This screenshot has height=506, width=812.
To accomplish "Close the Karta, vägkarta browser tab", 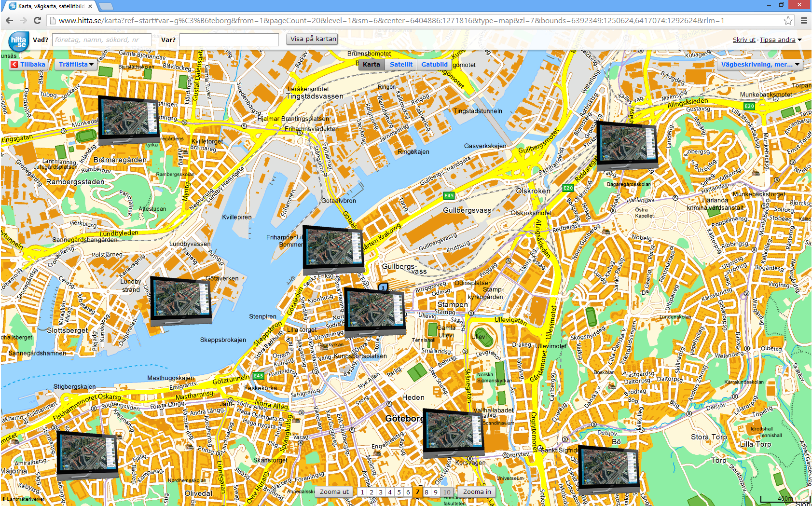I will [90, 6].
